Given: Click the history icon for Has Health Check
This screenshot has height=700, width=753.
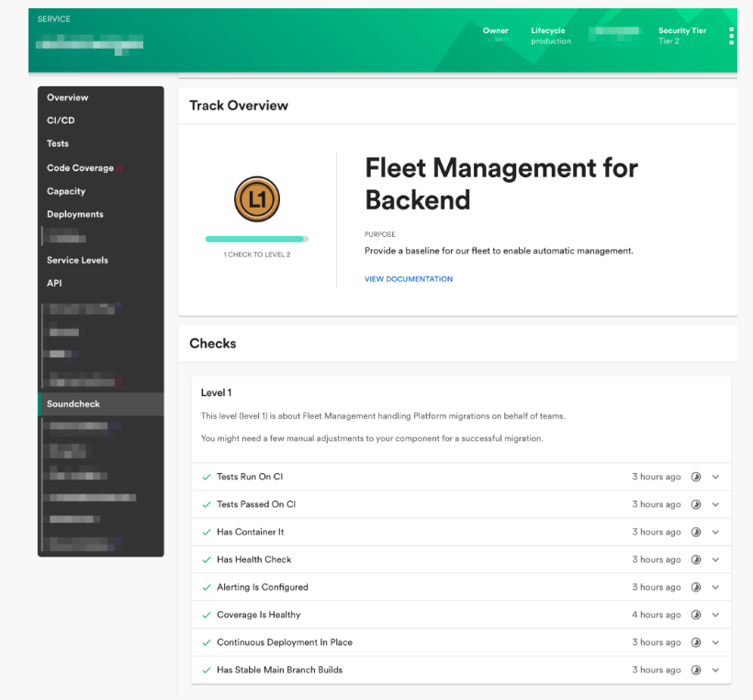Looking at the screenshot, I should tap(696, 559).
